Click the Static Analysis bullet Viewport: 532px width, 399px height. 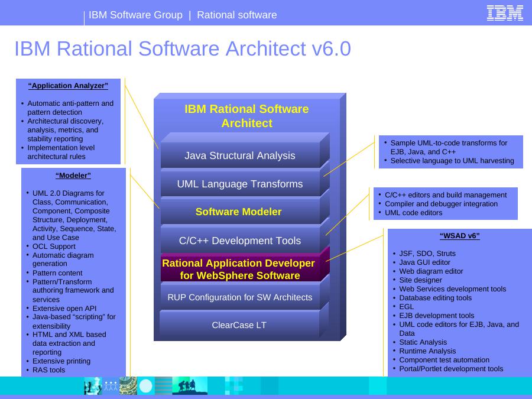(x=423, y=342)
